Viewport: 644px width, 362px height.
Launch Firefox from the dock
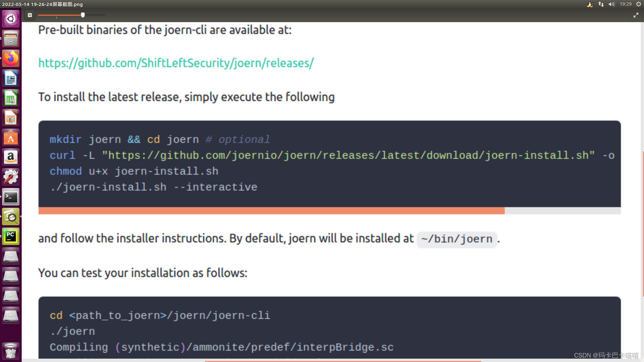(11, 58)
